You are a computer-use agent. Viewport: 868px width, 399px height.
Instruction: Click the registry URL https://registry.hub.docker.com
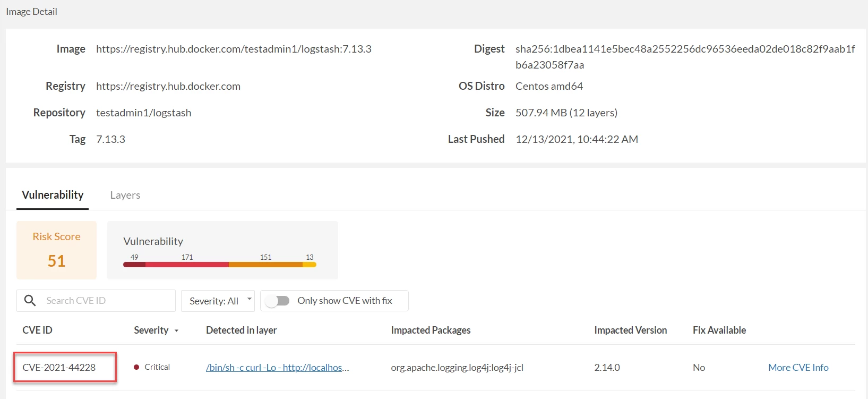pos(168,86)
